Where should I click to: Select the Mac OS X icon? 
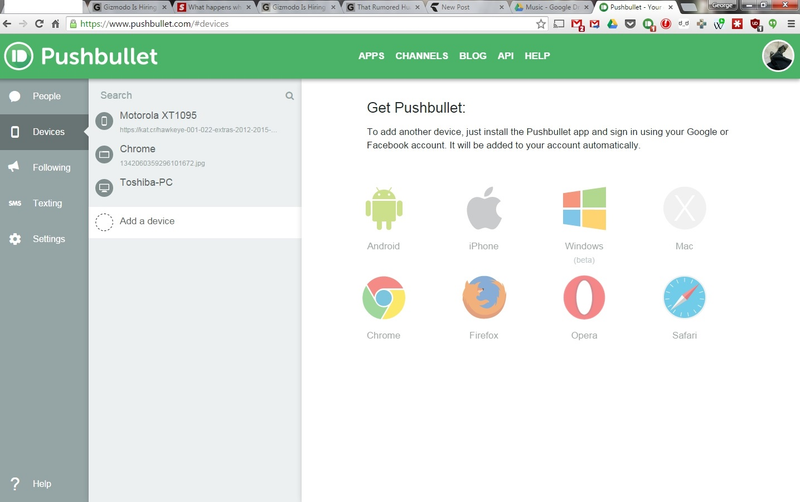coord(684,208)
